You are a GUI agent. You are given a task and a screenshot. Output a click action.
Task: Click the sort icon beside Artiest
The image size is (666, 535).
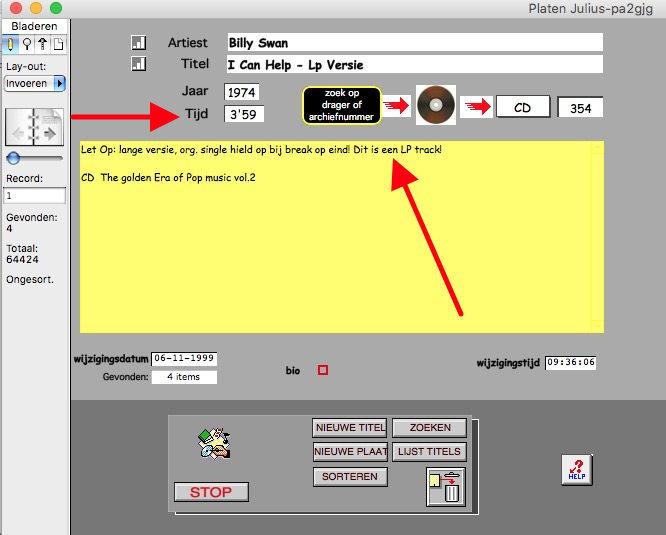point(139,43)
